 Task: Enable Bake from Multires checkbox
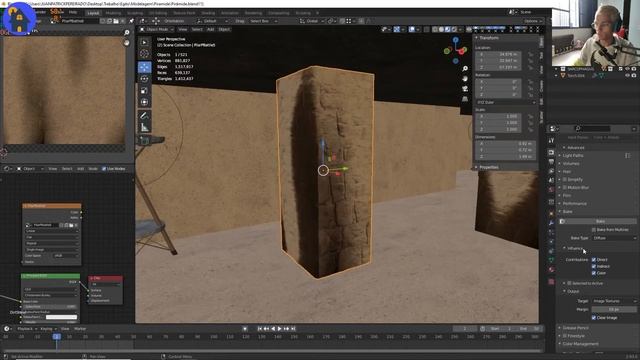pyautogui.click(x=594, y=230)
